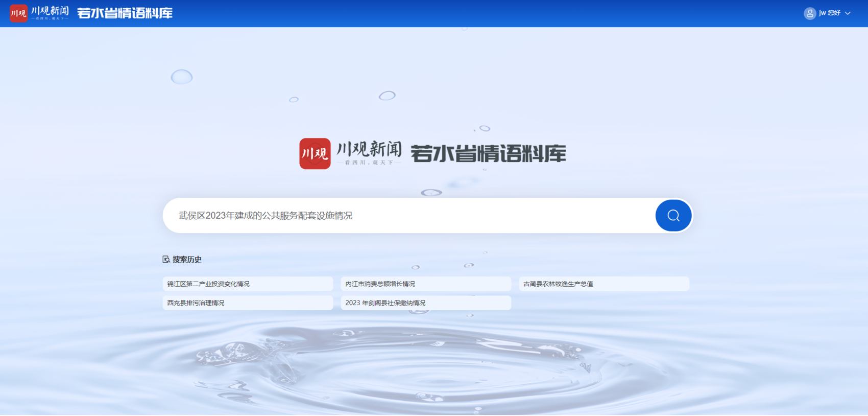Select history item 2023 年剑阁县社保缴纳情况
The image size is (868, 416).
[x=385, y=303]
